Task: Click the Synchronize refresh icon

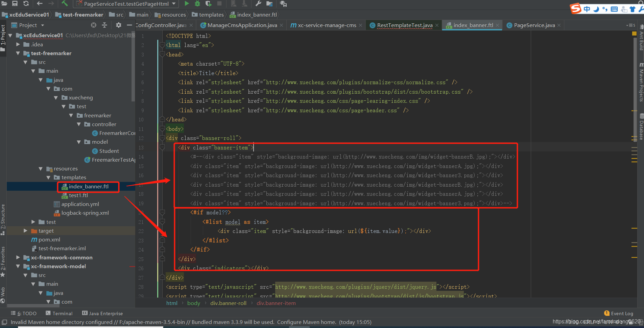Action: tap(26, 3)
